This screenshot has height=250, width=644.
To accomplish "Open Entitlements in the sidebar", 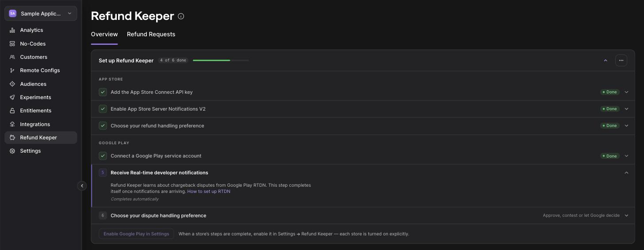I will pyautogui.click(x=41, y=111).
